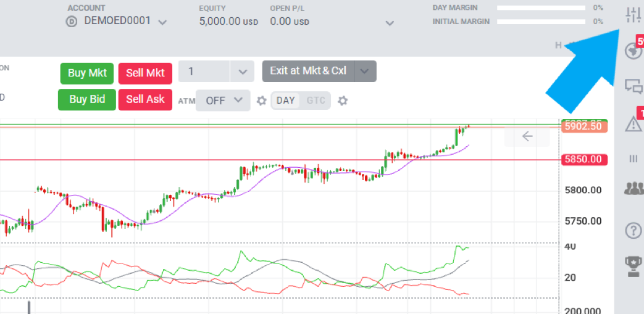
Task: Open the chat messages icon
Action: coord(633,86)
